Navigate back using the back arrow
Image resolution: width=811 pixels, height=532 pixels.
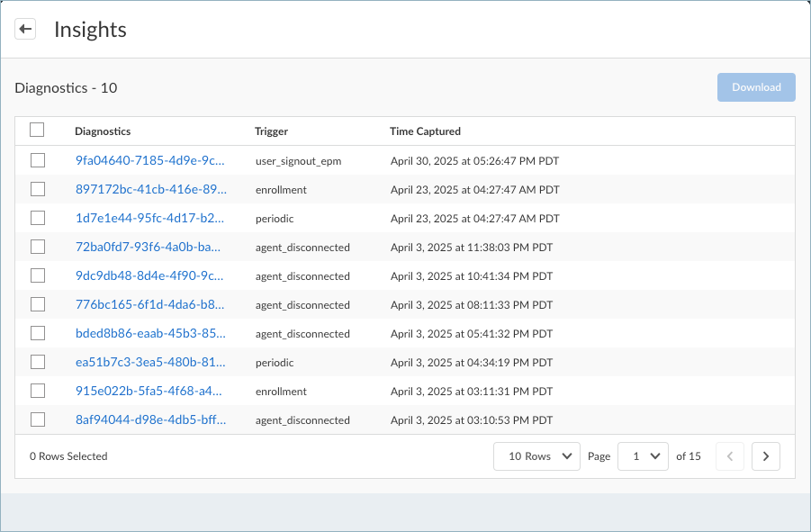24,28
